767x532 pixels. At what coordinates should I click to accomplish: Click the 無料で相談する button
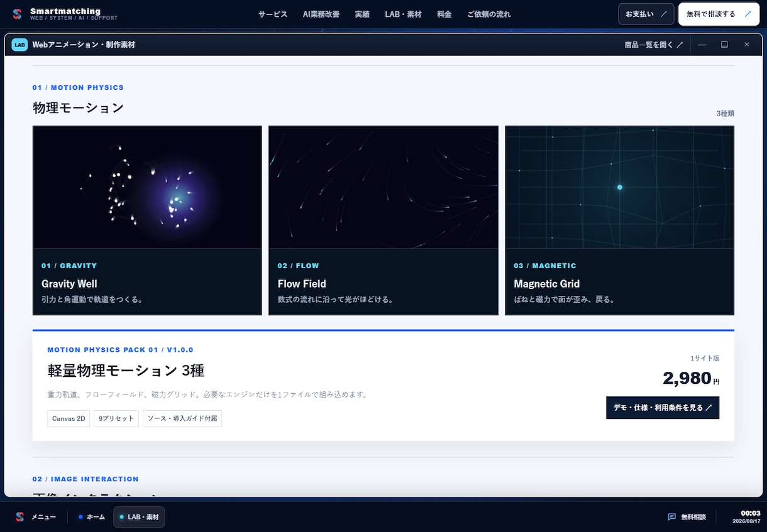pyautogui.click(x=719, y=14)
